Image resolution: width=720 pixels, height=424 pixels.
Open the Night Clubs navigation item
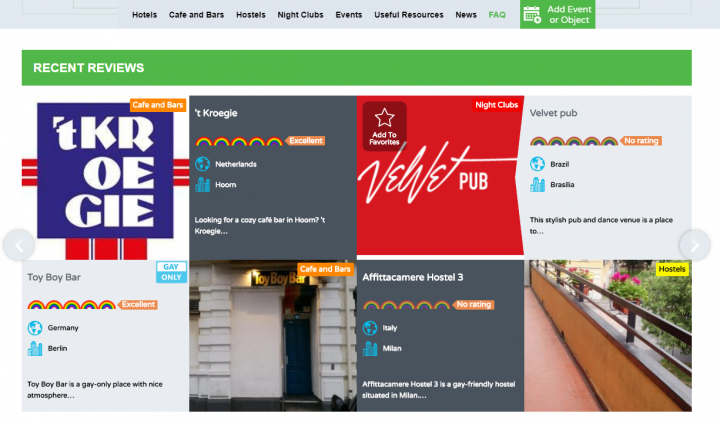[300, 15]
